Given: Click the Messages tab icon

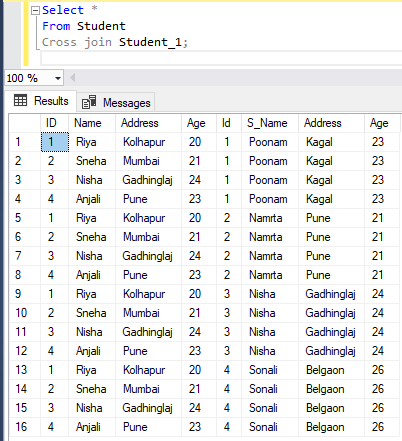Looking at the screenshot, I should click(89, 102).
